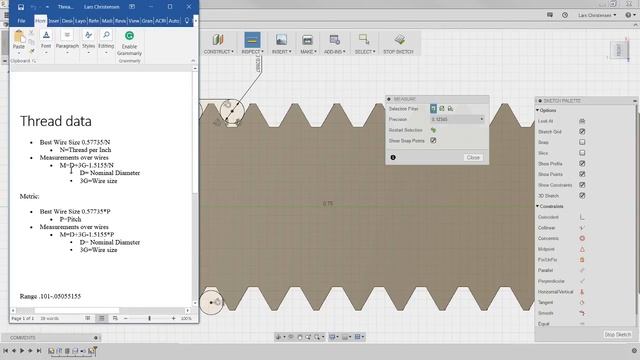
Task: Click the ribbon display options icon in Word title bar
Action: tap(132, 7)
